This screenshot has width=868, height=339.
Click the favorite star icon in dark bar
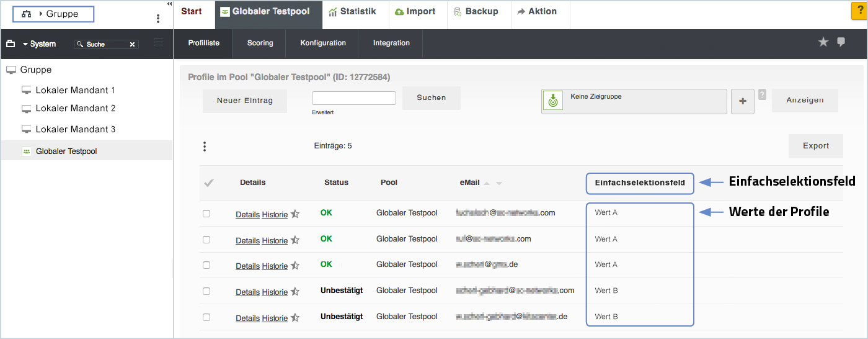pos(823,42)
